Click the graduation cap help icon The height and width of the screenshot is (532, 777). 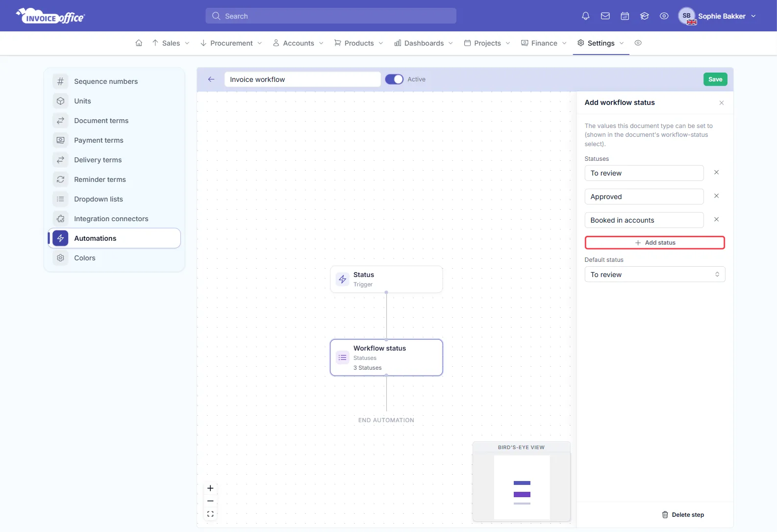(645, 16)
